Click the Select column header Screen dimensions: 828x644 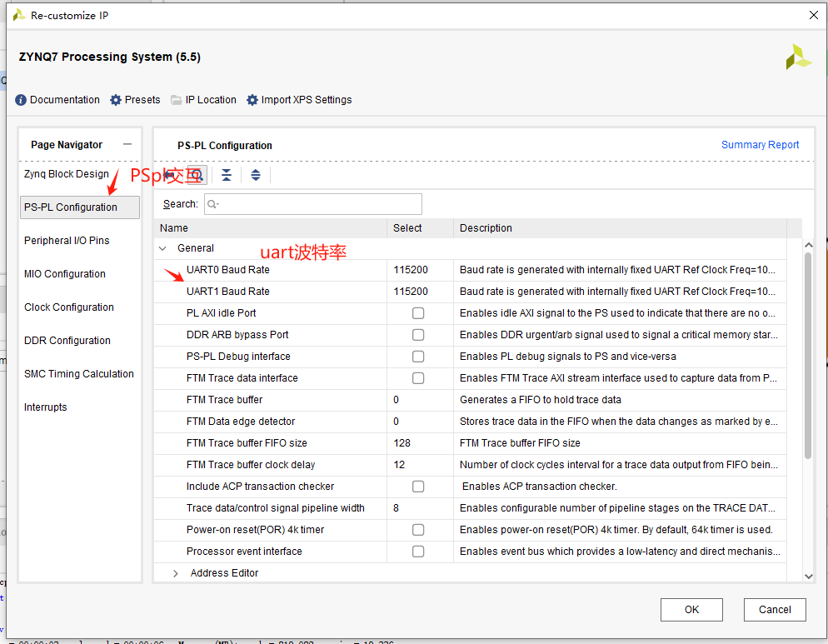[x=421, y=228]
